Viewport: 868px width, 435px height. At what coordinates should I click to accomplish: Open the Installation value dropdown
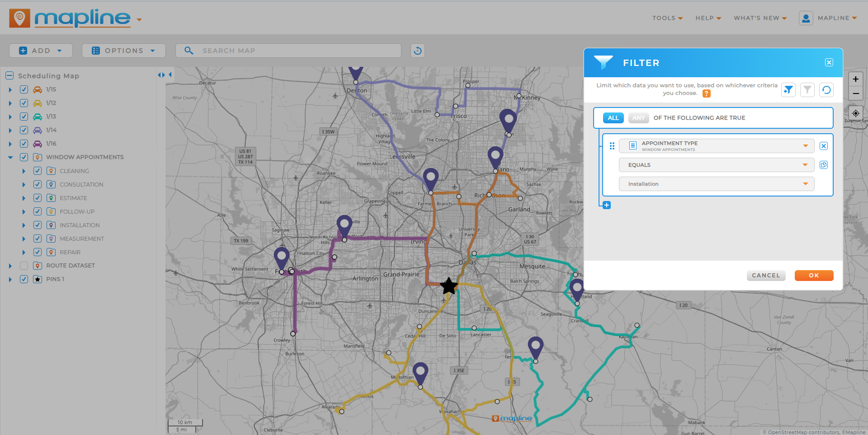[805, 183]
